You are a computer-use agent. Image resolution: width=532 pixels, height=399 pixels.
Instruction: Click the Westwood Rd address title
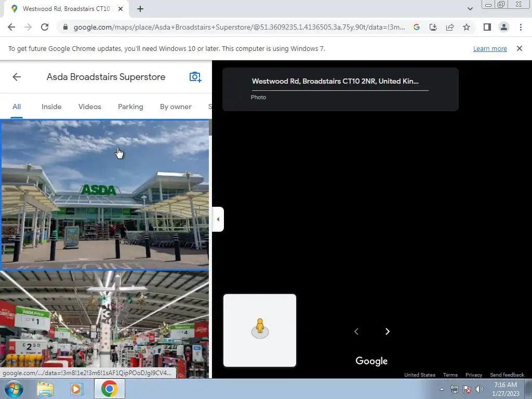pyautogui.click(x=335, y=81)
